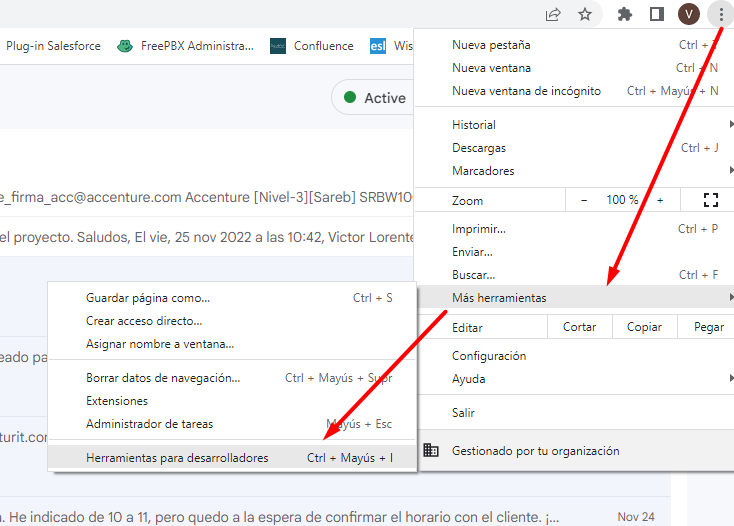
Task: Click the Pegar button
Action: [x=708, y=327]
